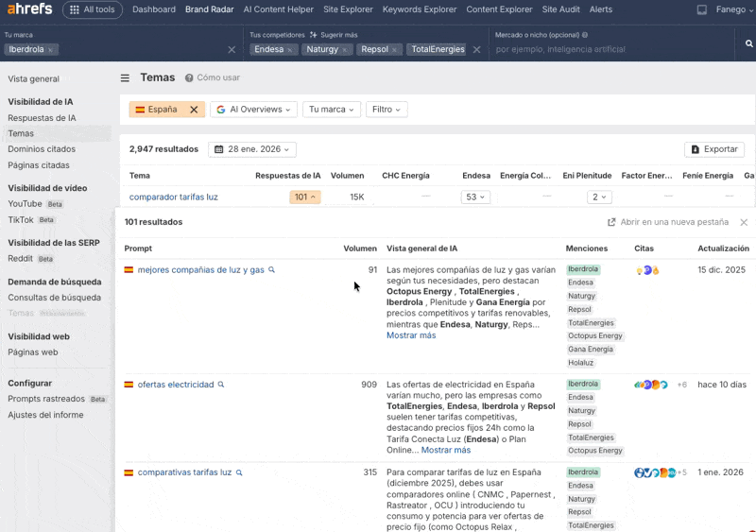
Task: Open Páginas citadas in the sidebar
Action: click(x=39, y=165)
